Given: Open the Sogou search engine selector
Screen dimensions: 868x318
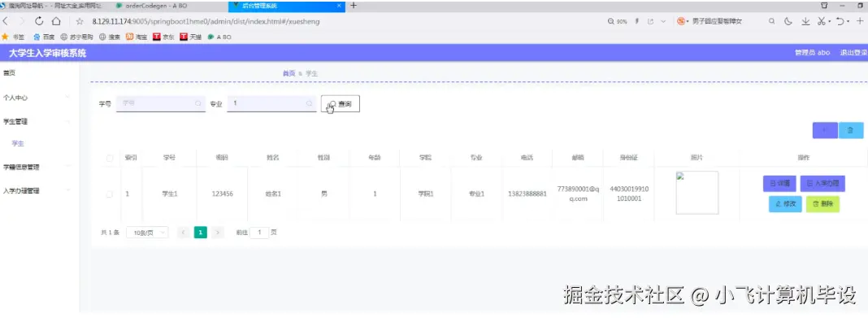Looking at the screenshot, I should [x=683, y=22].
